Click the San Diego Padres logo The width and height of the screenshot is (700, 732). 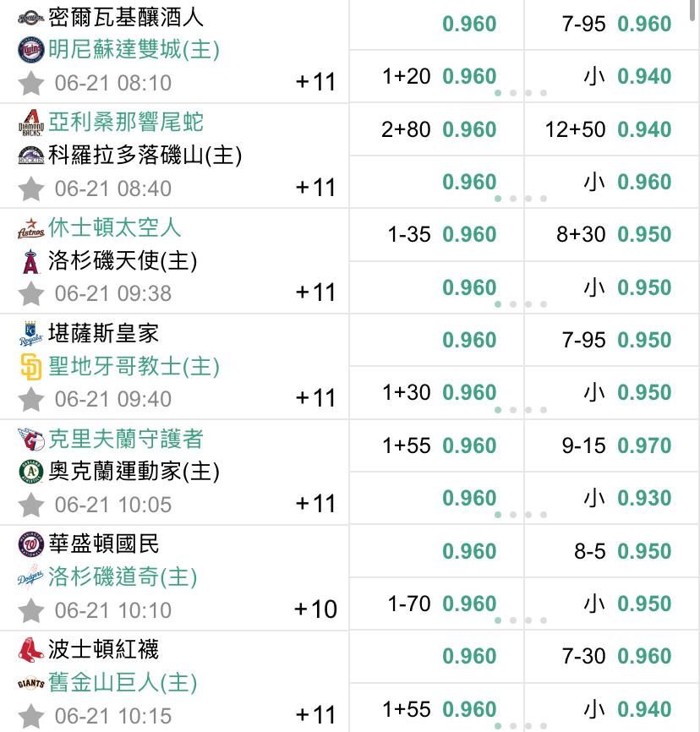[30, 367]
